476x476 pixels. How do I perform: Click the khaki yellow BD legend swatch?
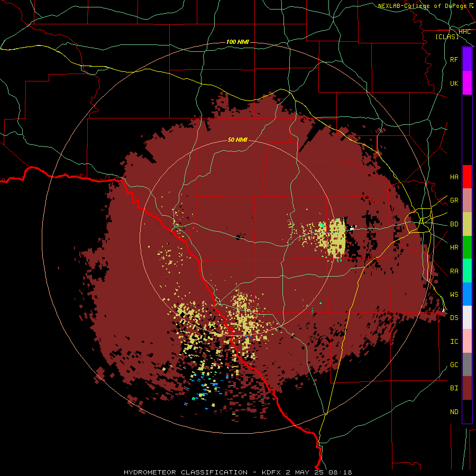pyautogui.click(x=467, y=224)
